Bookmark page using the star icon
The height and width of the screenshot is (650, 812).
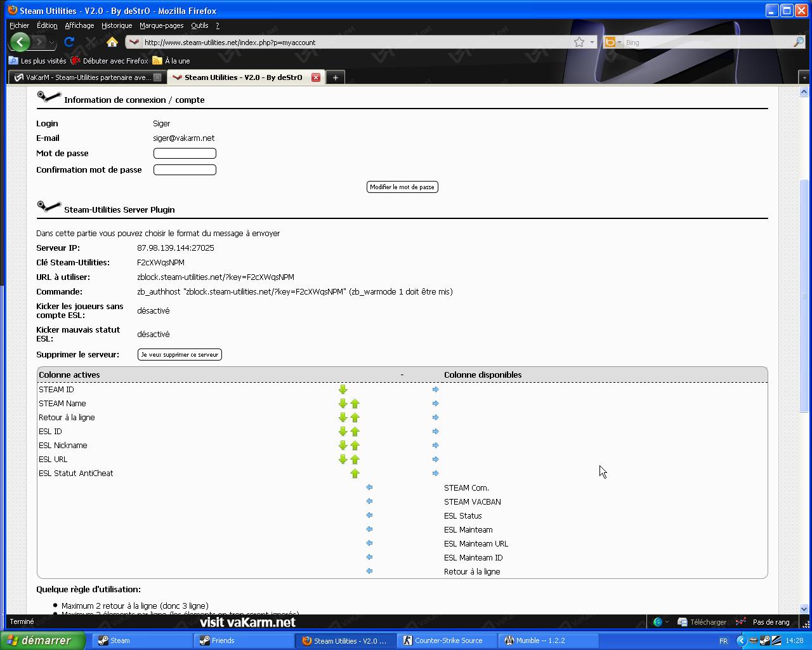(x=579, y=43)
